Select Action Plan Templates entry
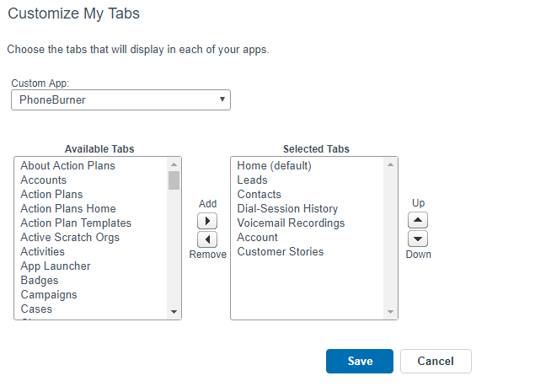 (x=76, y=223)
